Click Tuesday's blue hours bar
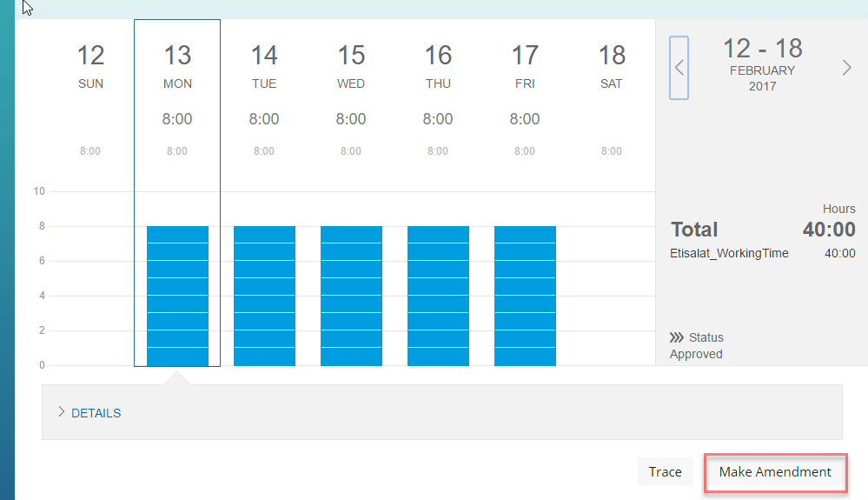Viewport: 868px width, 500px height. point(265,296)
